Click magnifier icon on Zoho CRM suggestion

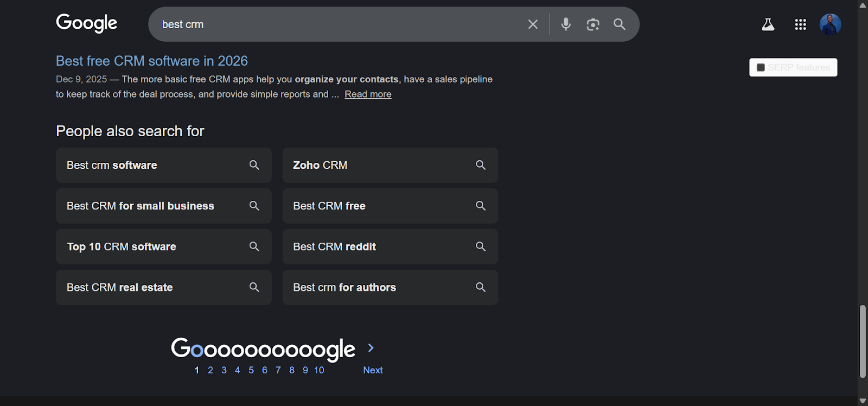tap(481, 165)
